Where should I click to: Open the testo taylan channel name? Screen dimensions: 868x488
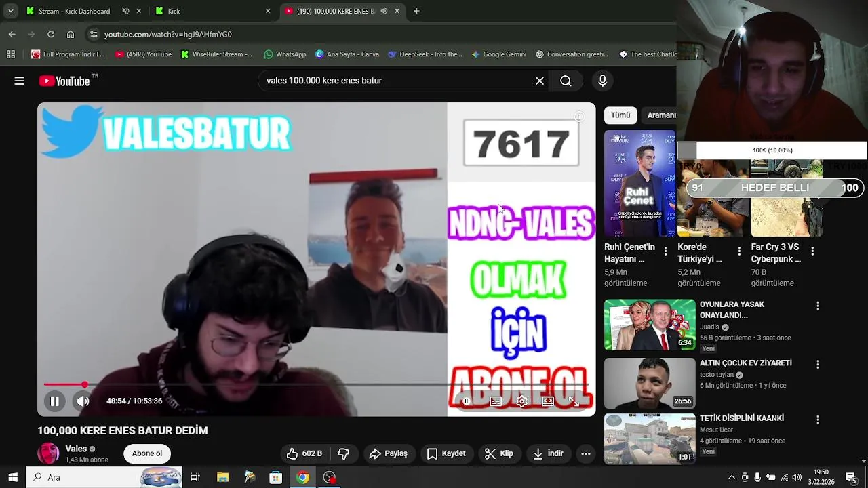(x=717, y=375)
